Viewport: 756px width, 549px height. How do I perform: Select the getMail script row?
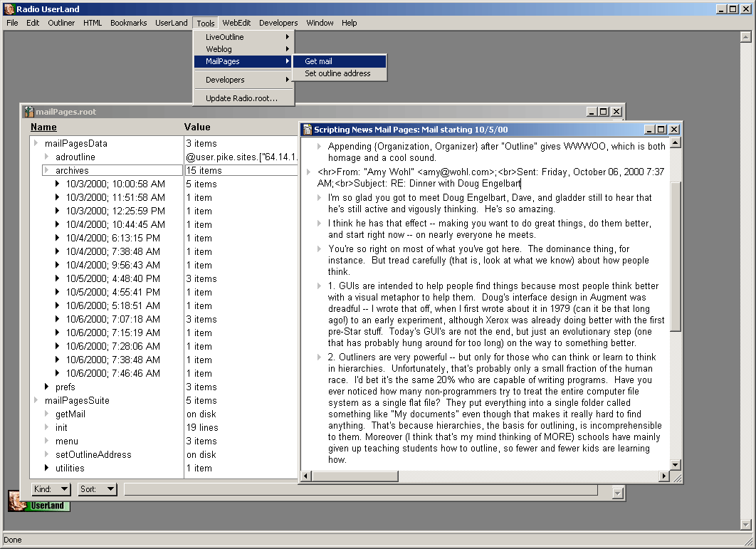(70, 414)
